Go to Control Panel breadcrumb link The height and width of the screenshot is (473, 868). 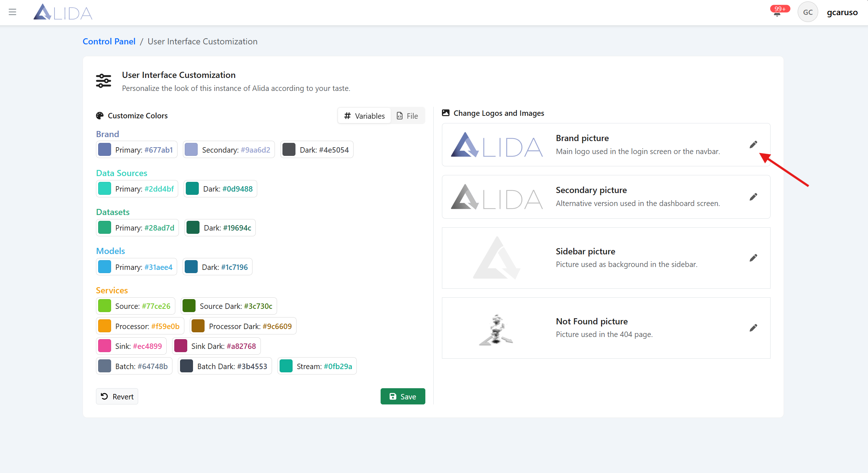tap(109, 41)
